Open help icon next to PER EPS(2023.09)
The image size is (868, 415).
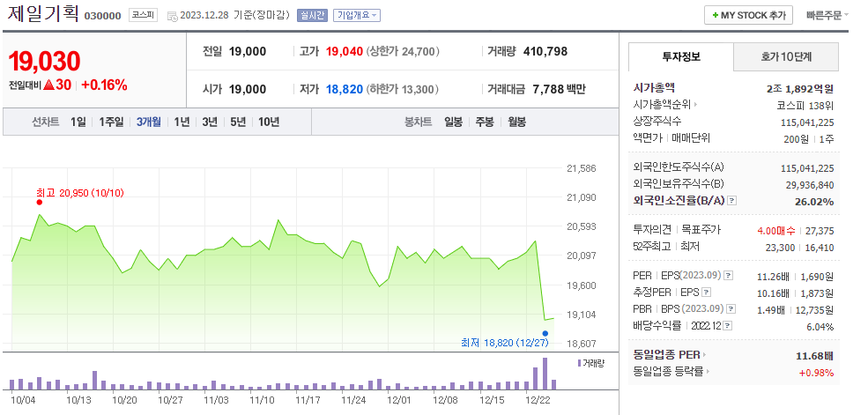pos(729,276)
